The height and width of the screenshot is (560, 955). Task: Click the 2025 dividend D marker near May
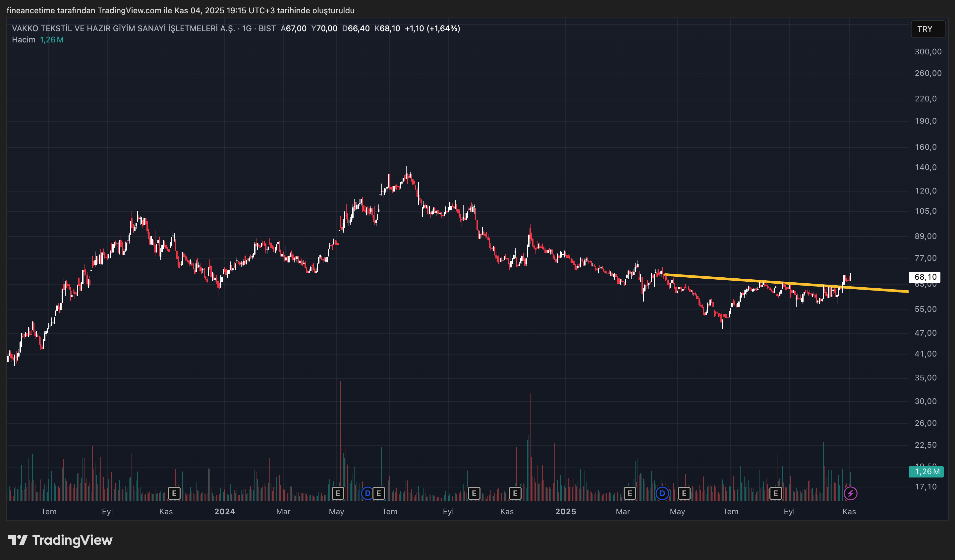(662, 493)
